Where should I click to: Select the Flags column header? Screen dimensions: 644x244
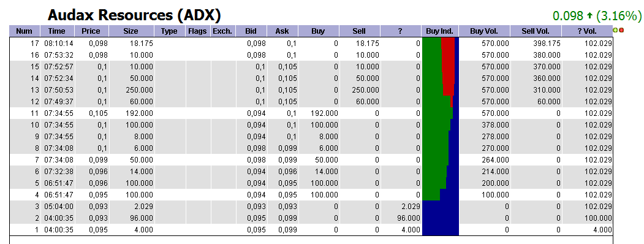[x=197, y=31]
